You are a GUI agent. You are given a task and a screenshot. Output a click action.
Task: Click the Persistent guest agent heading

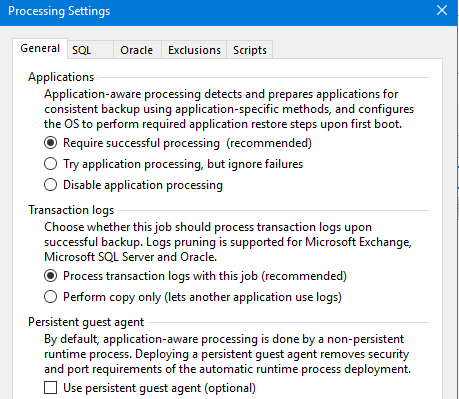coord(86,322)
